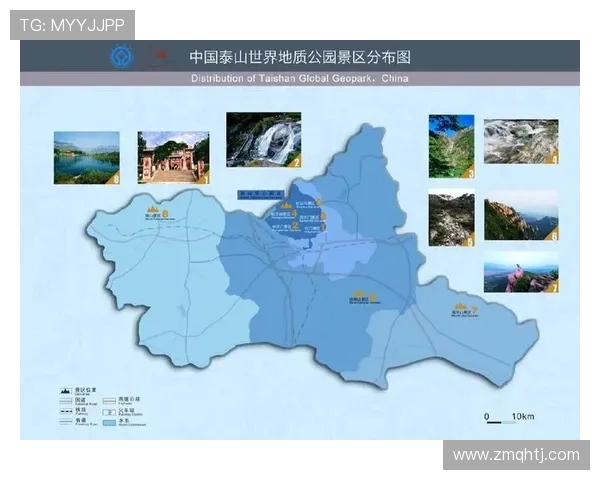Click the mountain marker for scenic area 7
Screen dimensions: 600x480
click(x=460, y=307)
